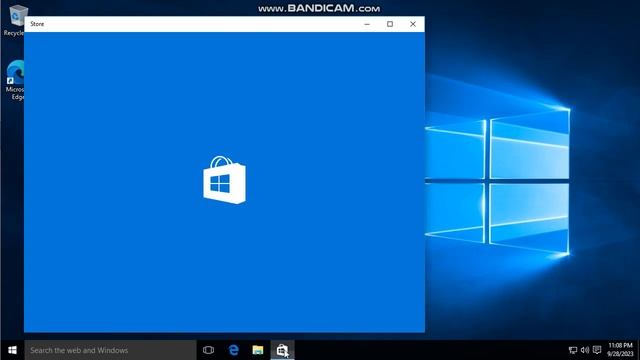Click the Store icon in the taskbar

click(282, 350)
